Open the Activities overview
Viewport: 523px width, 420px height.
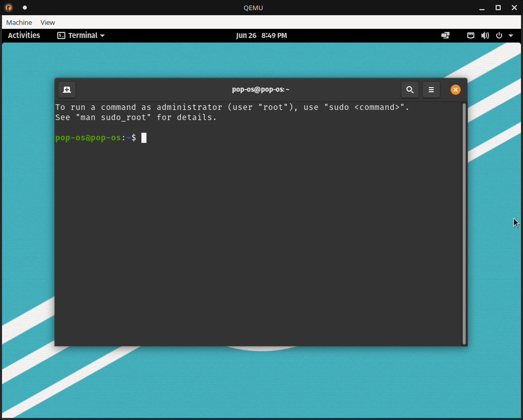coord(24,35)
